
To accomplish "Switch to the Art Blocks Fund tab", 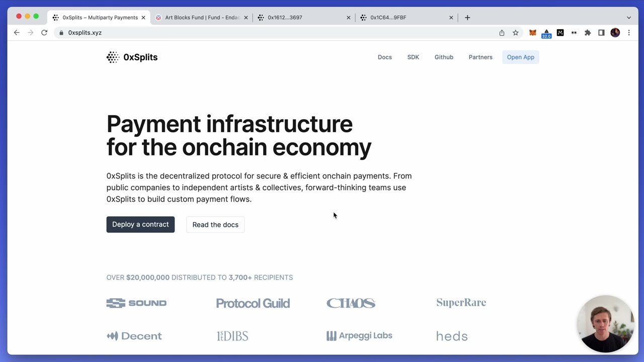I will 201,18.
